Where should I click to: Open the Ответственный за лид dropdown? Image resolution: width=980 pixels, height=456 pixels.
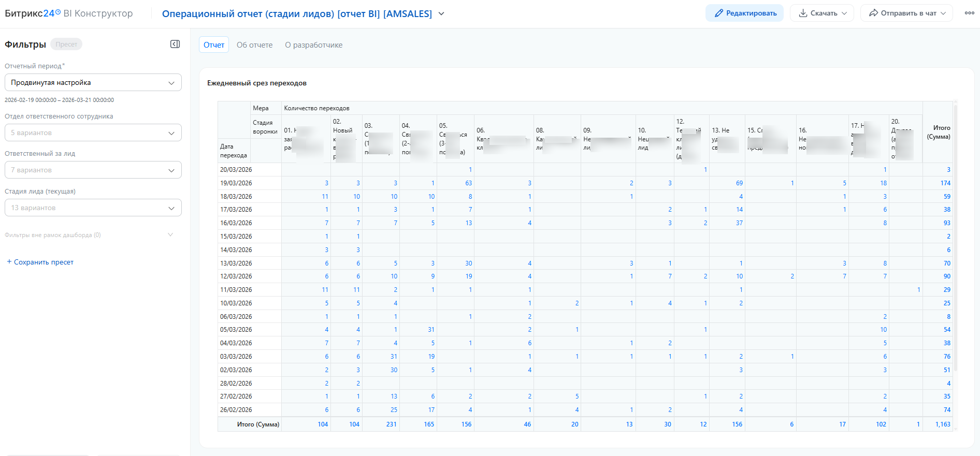(93, 170)
